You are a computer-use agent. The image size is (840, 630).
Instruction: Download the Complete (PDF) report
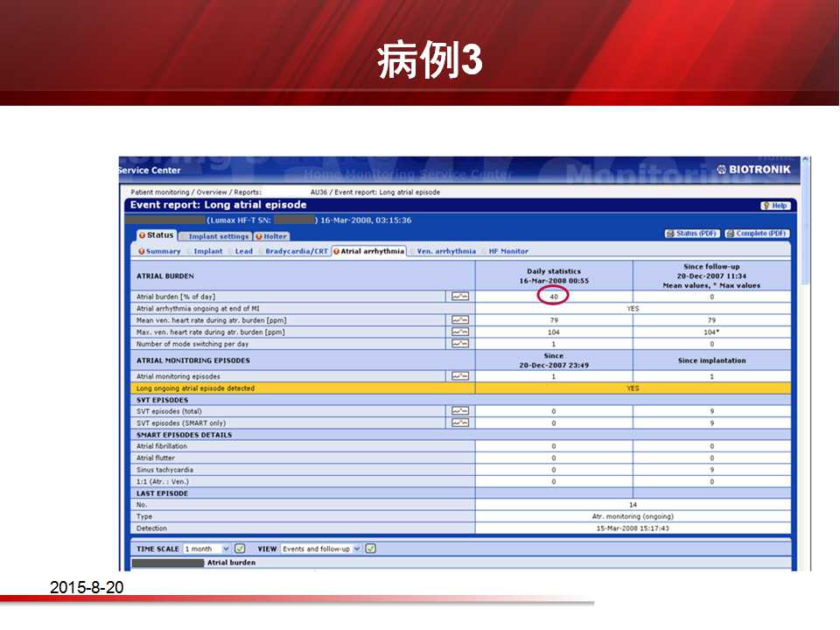tap(758, 234)
